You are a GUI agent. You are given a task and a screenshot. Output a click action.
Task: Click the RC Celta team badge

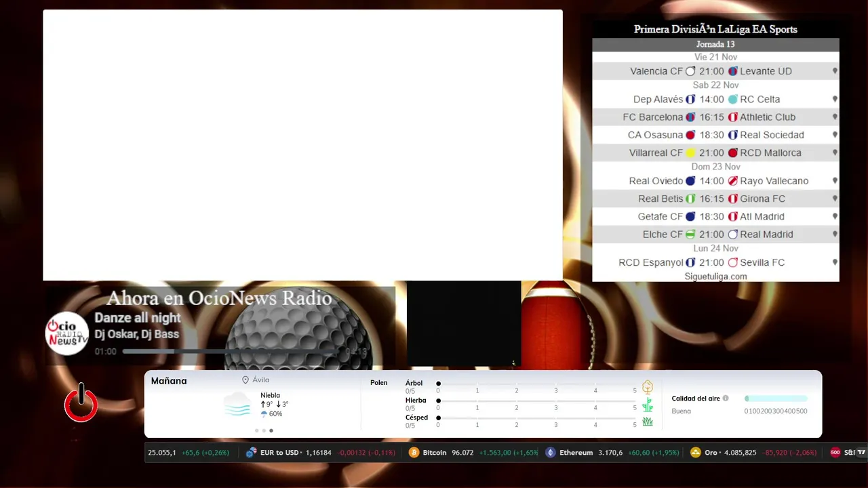(732, 100)
